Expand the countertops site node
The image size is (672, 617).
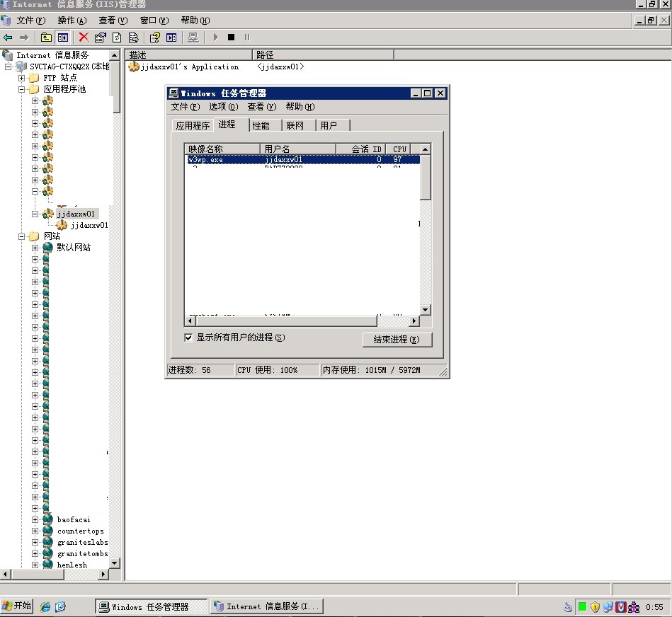[35, 531]
